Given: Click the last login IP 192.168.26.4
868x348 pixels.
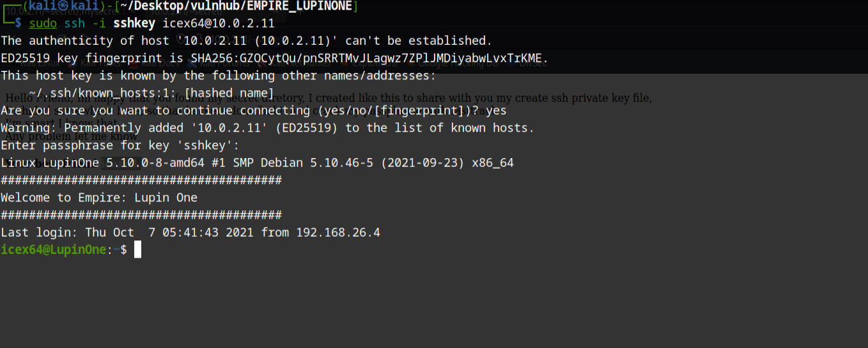Looking at the screenshot, I should pos(338,232).
